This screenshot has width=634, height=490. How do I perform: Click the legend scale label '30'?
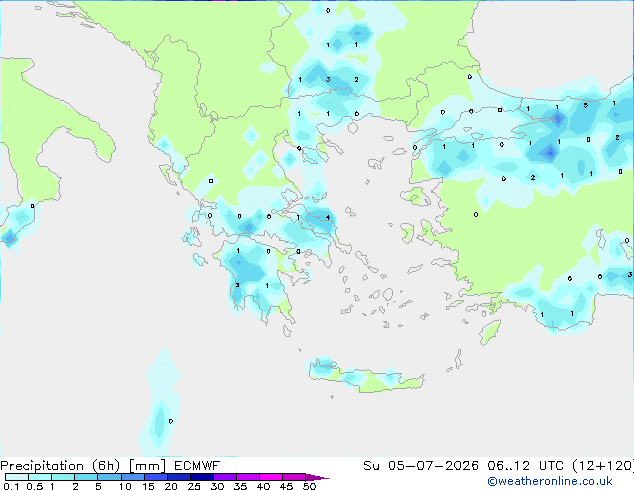click(x=217, y=486)
